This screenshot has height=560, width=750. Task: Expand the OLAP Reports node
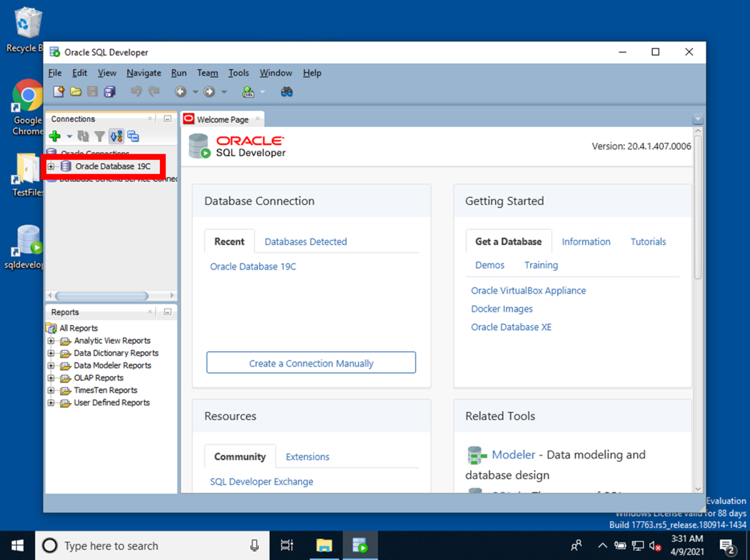point(51,378)
